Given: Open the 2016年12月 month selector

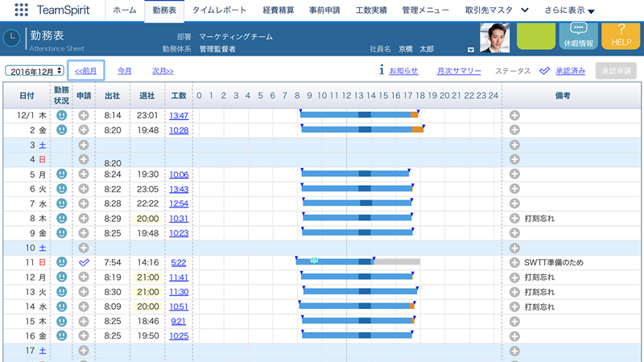Looking at the screenshot, I should coord(34,71).
